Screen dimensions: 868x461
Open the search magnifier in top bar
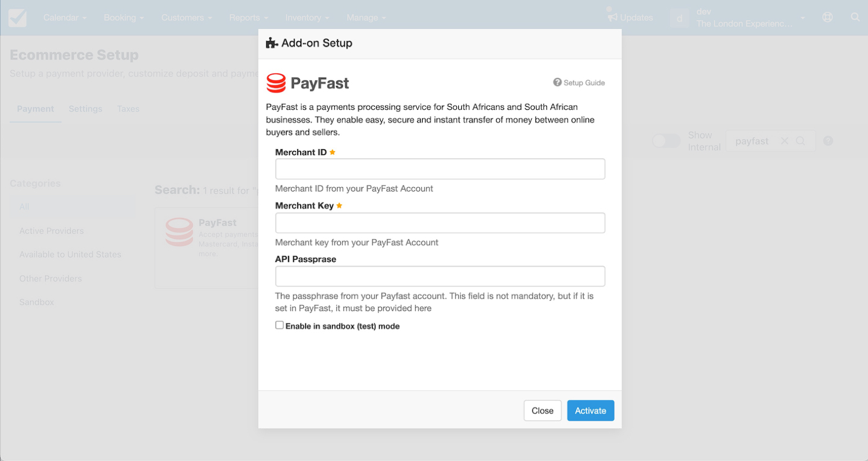(855, 18)
